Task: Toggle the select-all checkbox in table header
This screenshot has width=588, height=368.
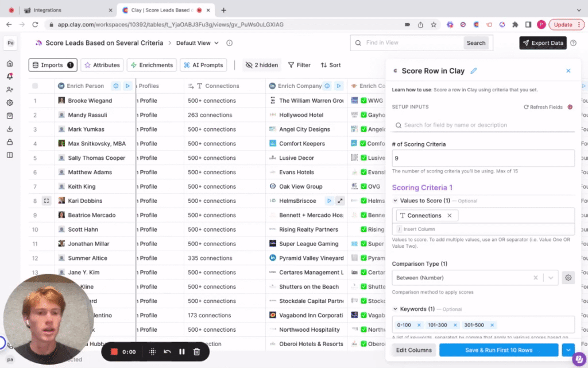Action: coord(35,86)
